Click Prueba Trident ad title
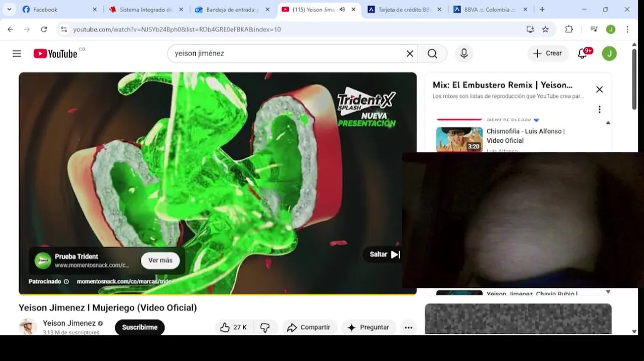Image resolution: width=644 pixels, height=361 pixels. (76, 256)
